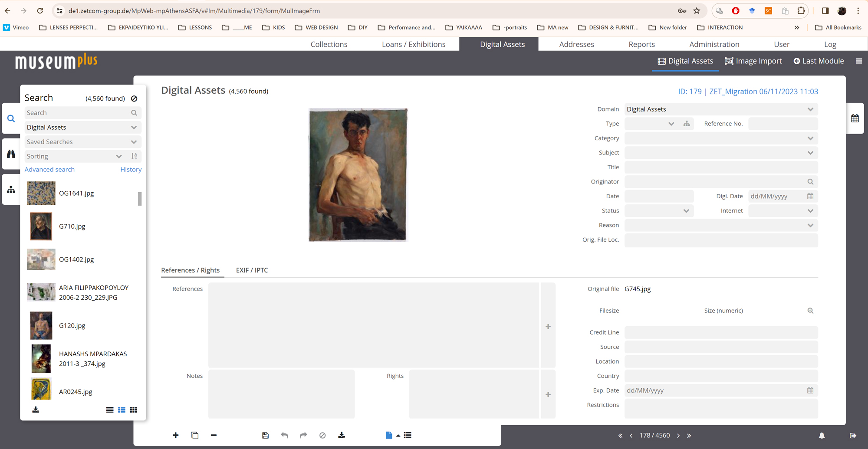Open Digi. Date calendar picker
Image resolution: width=868 pixels, height=449 pixels.
pos(810,196)
